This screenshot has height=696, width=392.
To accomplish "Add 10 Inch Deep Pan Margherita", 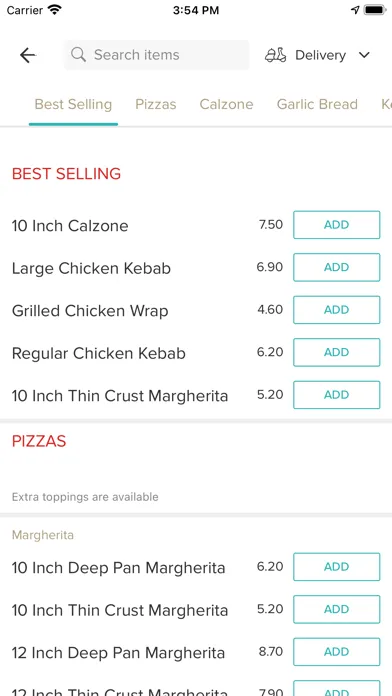I will pyautogui.click(x=337, y=567).
